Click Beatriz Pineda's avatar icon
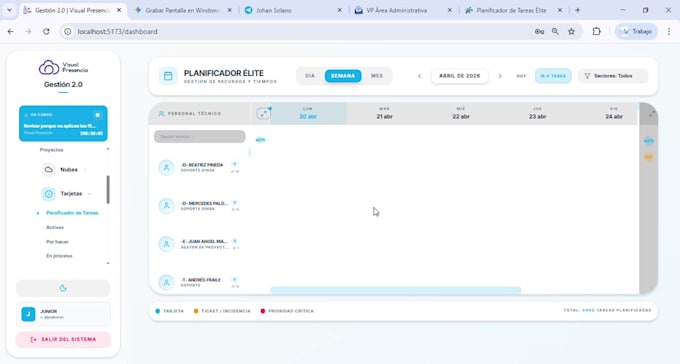The image size is (680, 364). pos(166,167)
